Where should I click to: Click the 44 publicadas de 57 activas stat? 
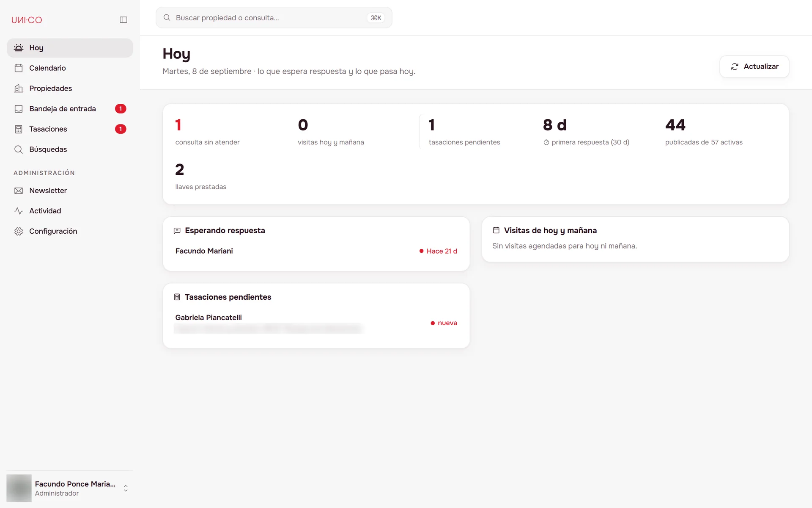pyautogui.click(x=704, y=132)
